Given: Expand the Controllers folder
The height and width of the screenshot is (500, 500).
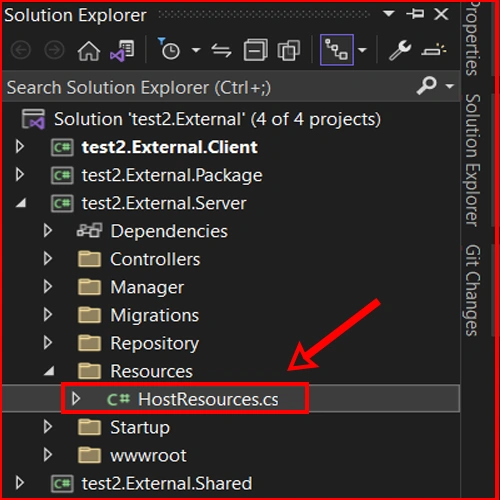Looking at the screenshot, I should coord(48,259).
